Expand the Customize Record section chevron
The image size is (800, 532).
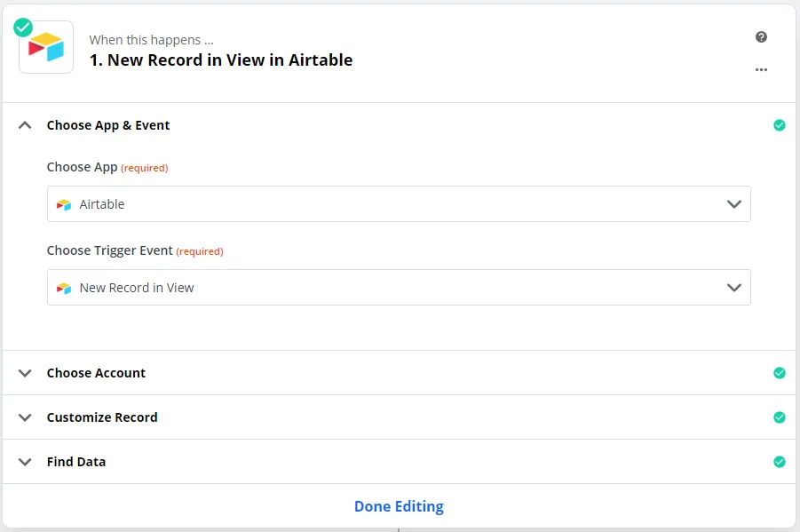click(25, 417)
